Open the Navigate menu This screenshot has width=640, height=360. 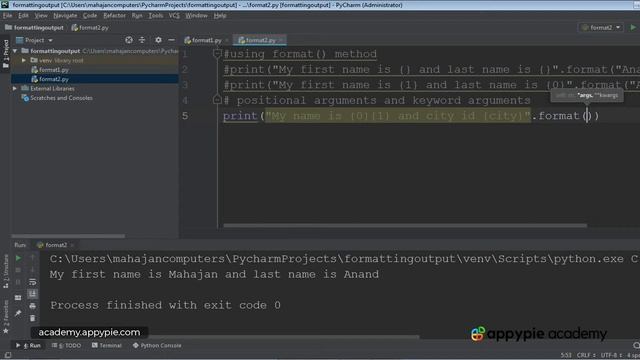coord(65,16)
